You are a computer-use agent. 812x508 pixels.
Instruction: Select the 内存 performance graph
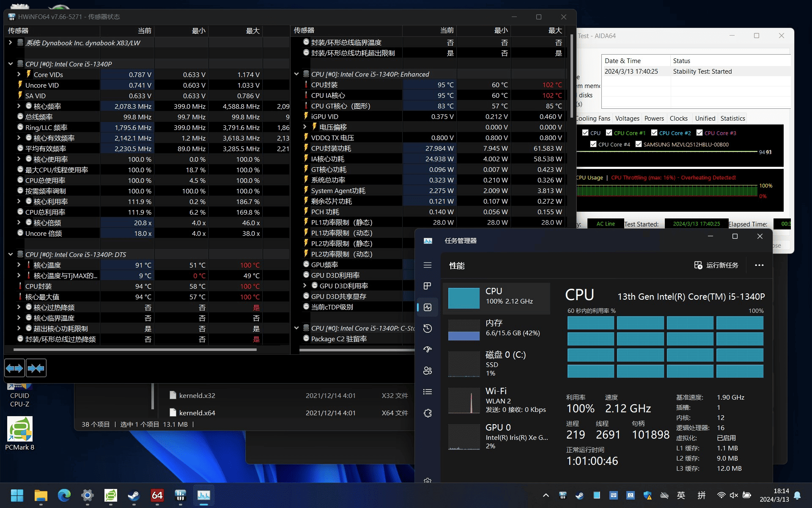click(x=496, y=329)
